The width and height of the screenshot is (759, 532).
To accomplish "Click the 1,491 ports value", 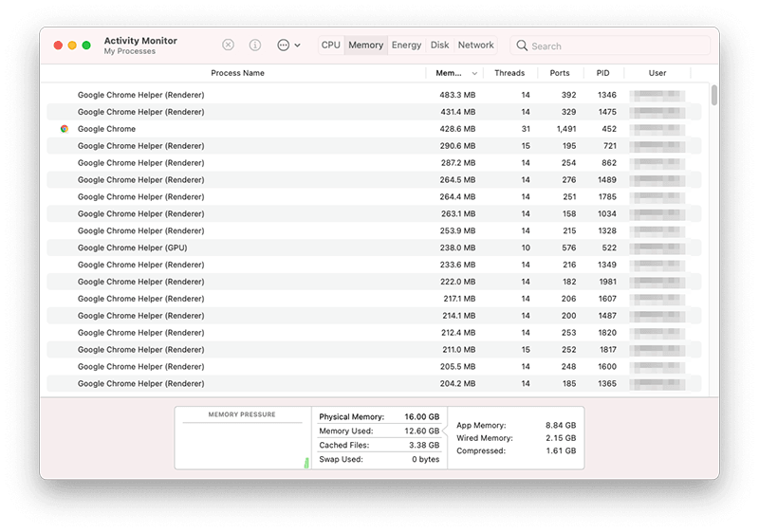I will pos(566,129).
